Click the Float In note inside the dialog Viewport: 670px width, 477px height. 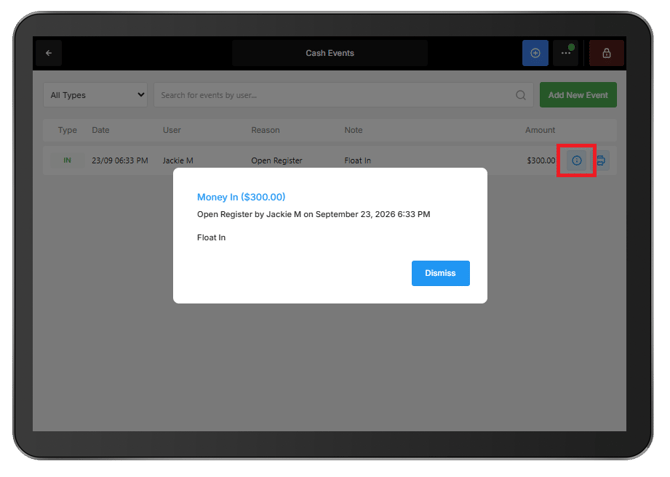(211, 238)
